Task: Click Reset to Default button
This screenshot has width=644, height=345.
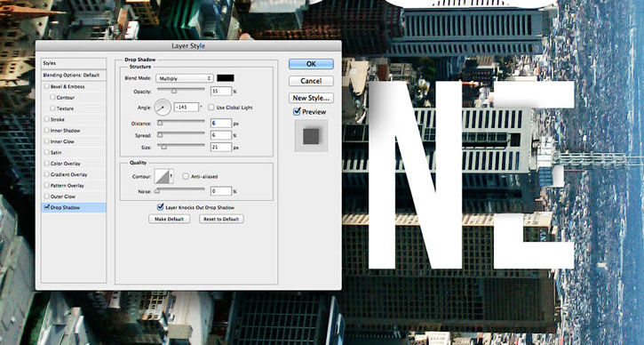Action: click(221, 219)
